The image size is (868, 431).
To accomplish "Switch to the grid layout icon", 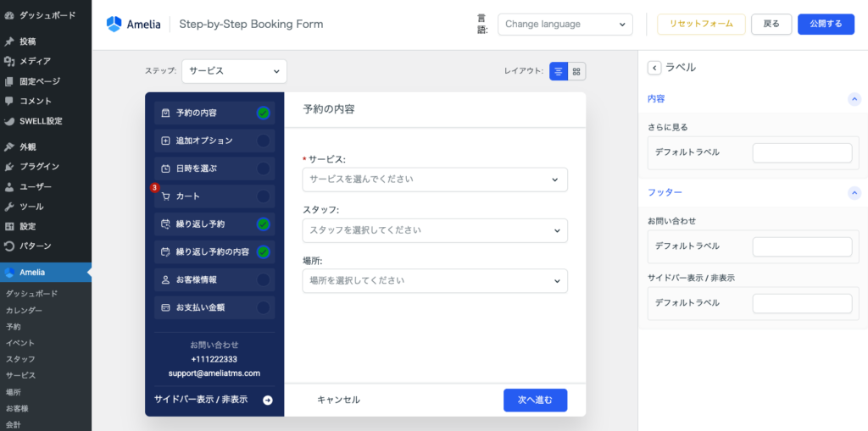I will [x=576, y=72].
